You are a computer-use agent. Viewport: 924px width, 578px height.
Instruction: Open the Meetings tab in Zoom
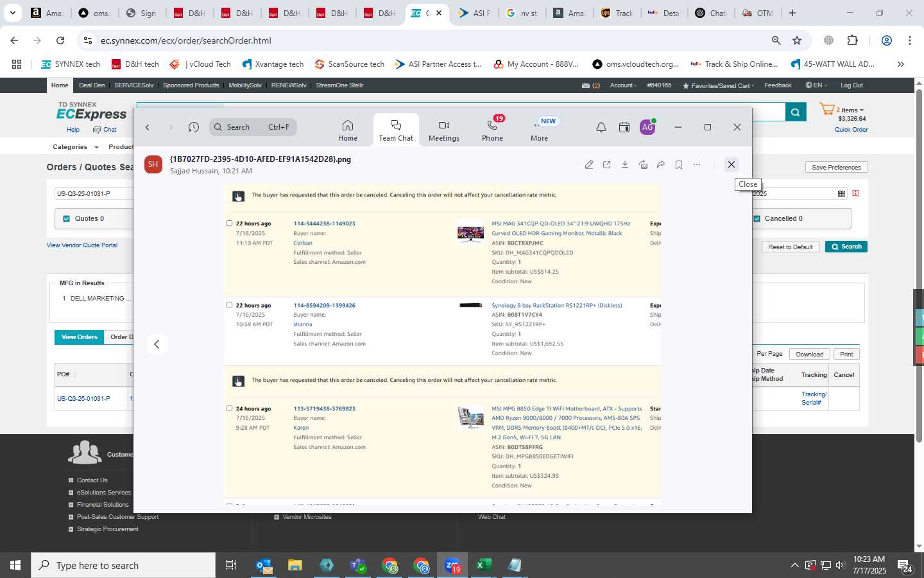[444, 130]
